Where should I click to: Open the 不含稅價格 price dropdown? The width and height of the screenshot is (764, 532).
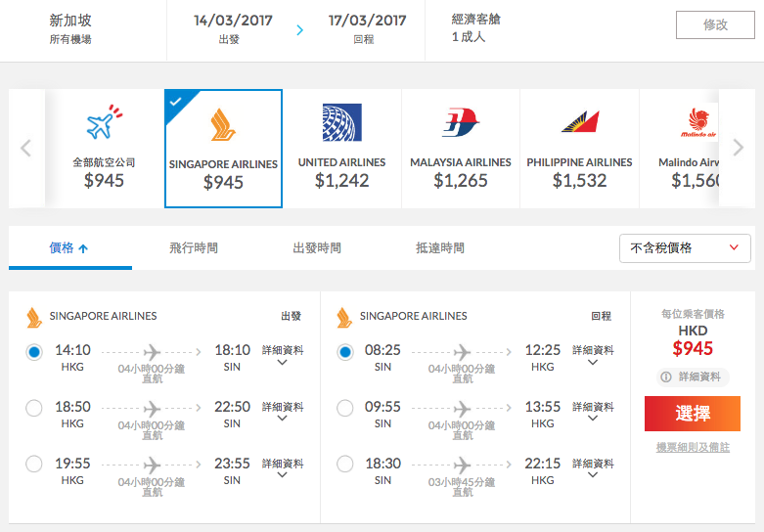coord(685,248)
